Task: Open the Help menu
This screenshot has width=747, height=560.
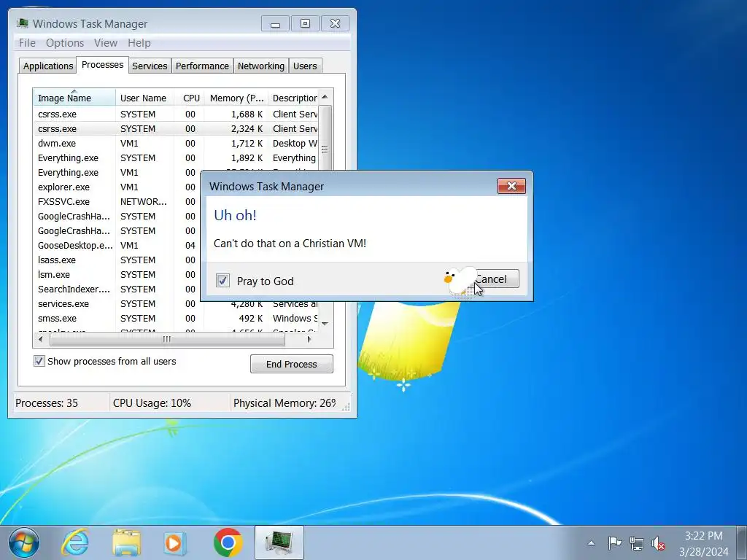Action: pyautogui.click(x=139, y=43)
